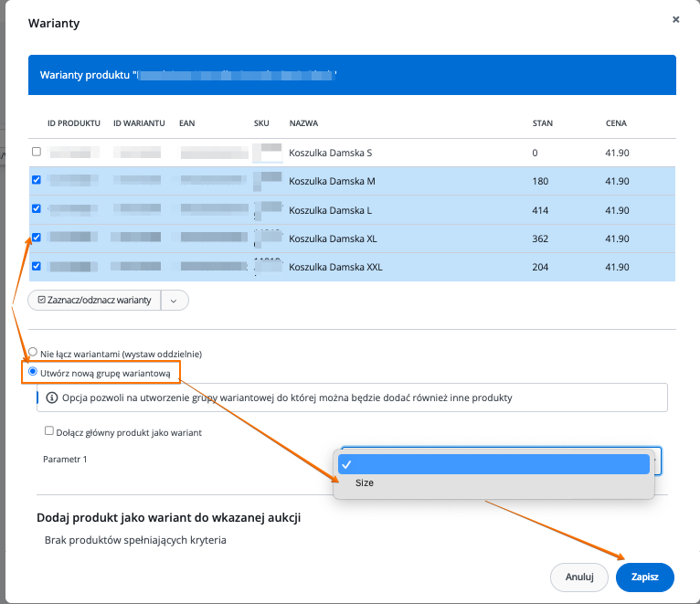Click the info icon in the option notice
Image resolution: width=700 pixels, height=604 pixels.
52,398
